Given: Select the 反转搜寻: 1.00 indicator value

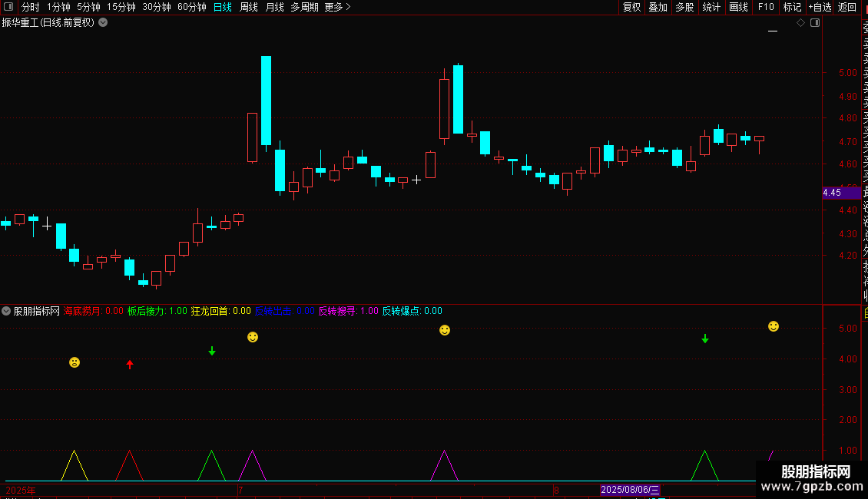Looking at the screenshot, I should click(x=348, y=311).
